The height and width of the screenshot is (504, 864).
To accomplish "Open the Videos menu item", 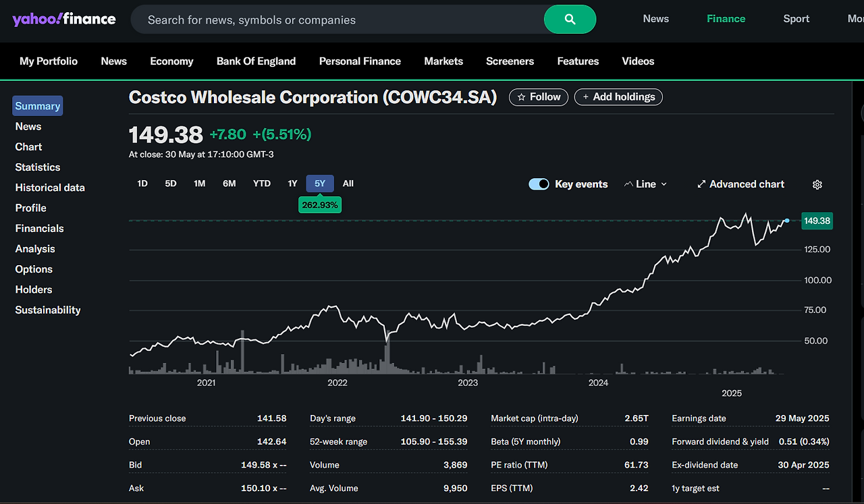I will (638, 61).
